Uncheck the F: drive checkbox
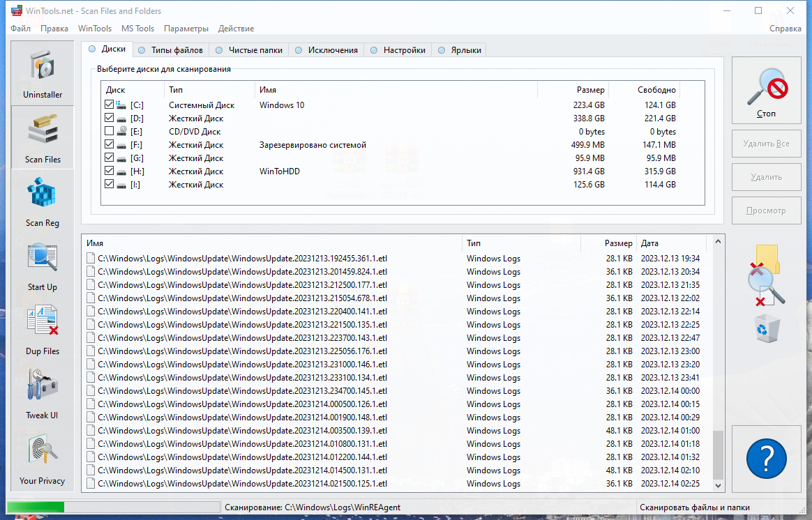Viewport: 812px width, 520px height. [x=110, y=144]
